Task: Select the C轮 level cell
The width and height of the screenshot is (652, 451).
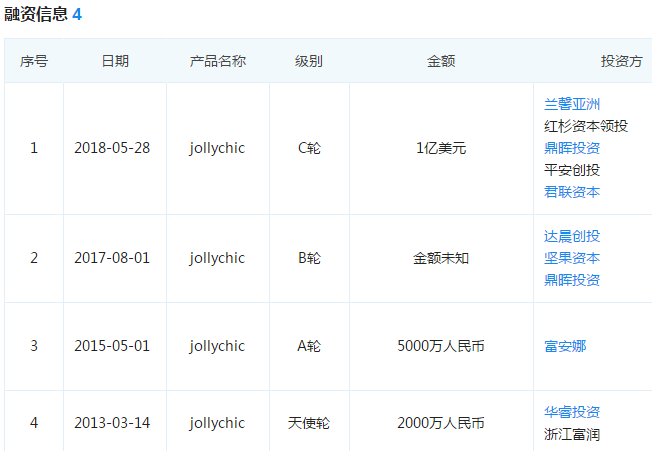Action: coord(309,148)
